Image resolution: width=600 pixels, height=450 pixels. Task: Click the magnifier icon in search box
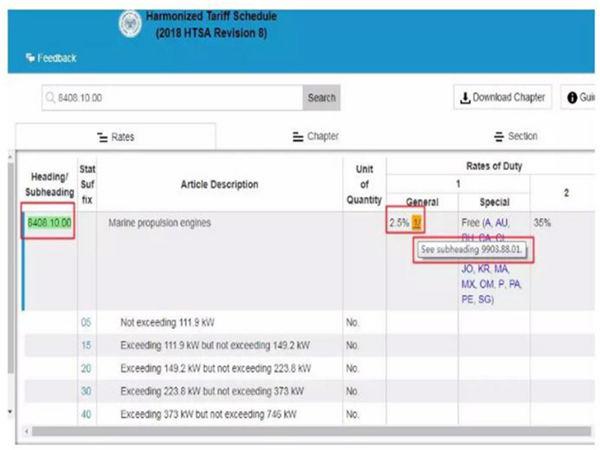tap(50, 98)
